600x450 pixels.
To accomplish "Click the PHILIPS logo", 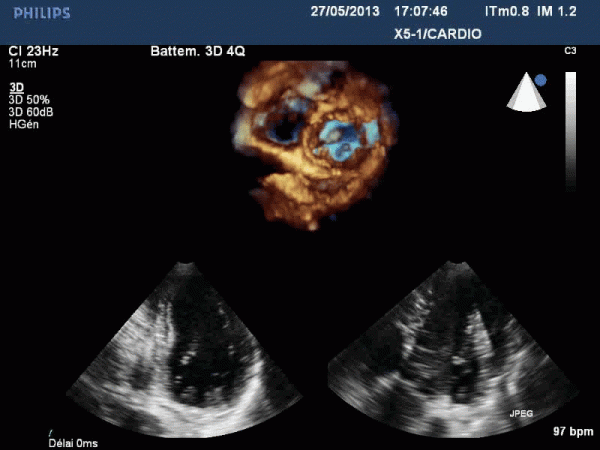I will (42, 13).
